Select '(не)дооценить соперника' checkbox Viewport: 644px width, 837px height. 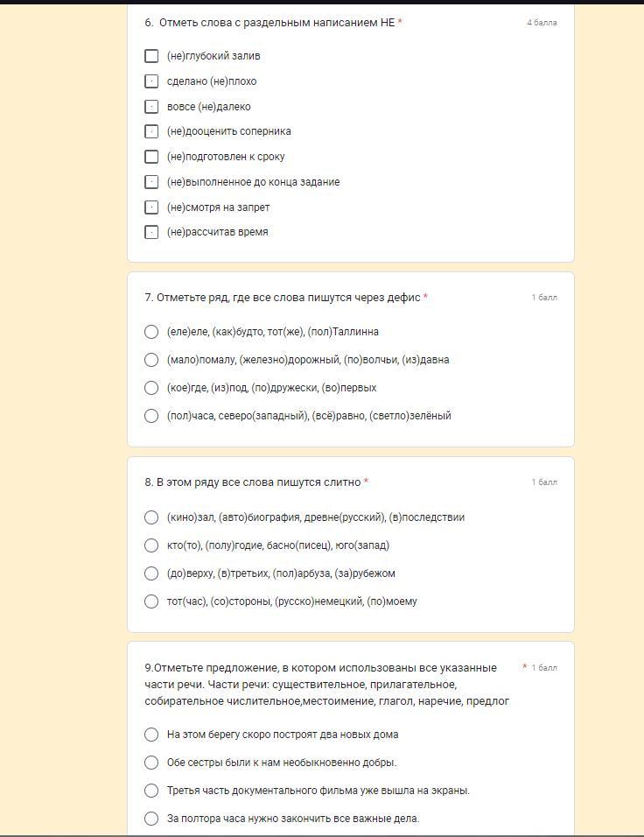151,131
